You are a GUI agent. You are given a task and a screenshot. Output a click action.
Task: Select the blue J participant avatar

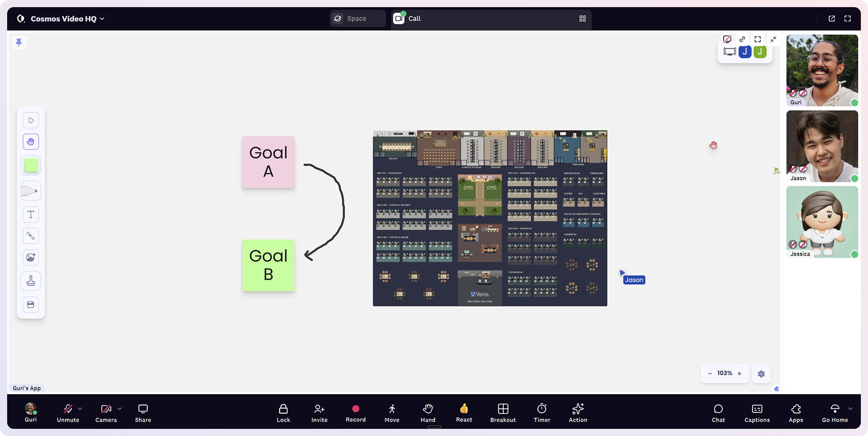[745, 52]
